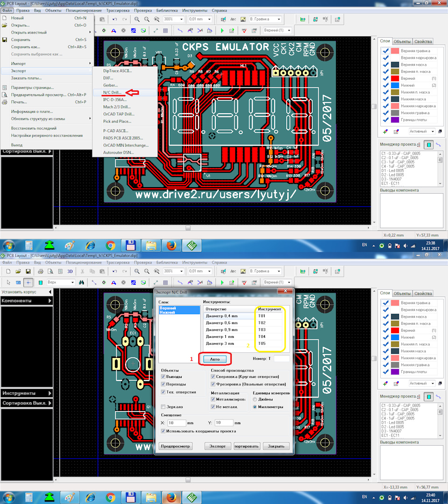The image size is (448, 504).
Task: Toggle the Тех. отверстия checkbox
Action: click(163, 392)
